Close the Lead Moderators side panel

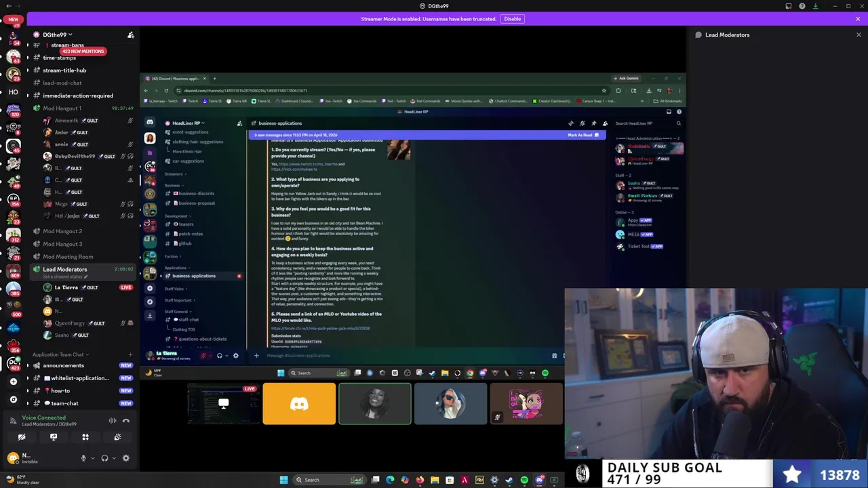coord(859,35)
